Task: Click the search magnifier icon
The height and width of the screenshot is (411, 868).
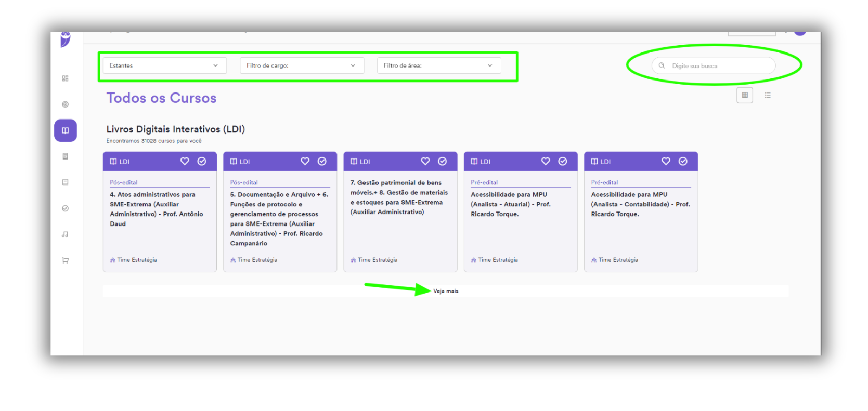Action: (x=662, y=65)
